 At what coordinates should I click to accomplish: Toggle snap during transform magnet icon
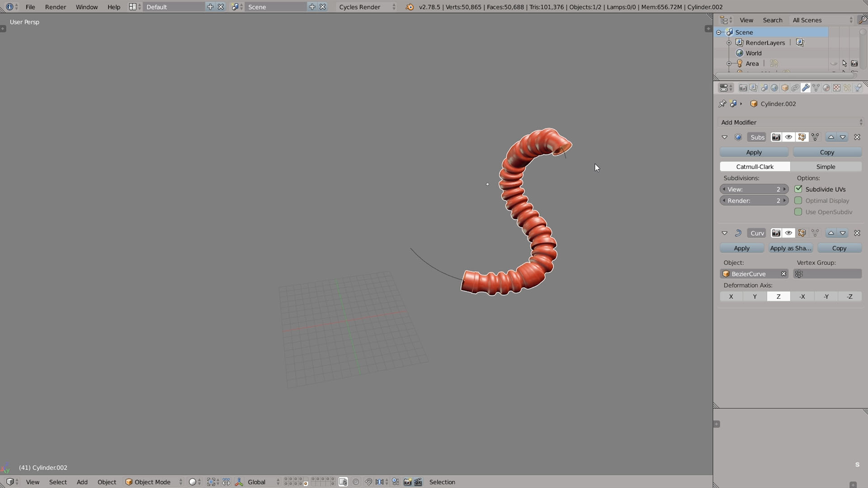(x=368, y=482)
